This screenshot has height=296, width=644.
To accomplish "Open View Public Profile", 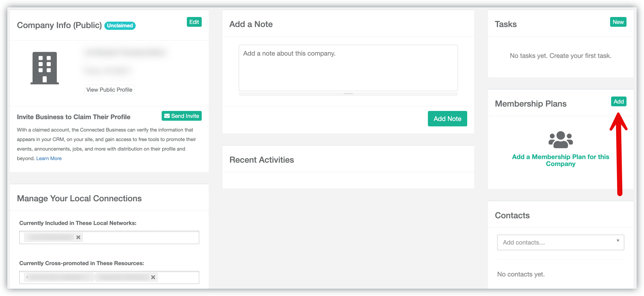I will pyautogui.click(x=109, y=90).
